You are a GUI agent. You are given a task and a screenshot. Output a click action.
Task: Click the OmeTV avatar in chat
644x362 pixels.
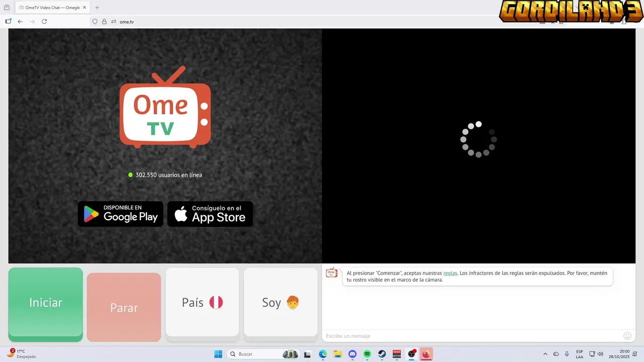tap(332, 273)
